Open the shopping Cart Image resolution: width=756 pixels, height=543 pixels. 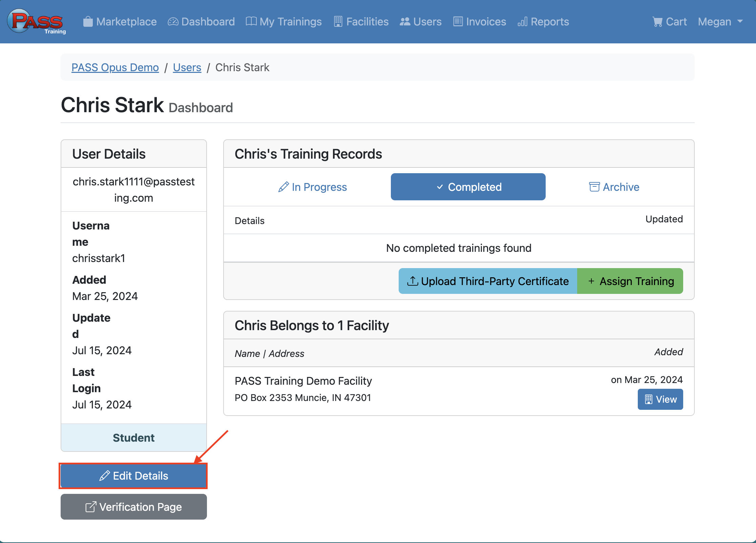coord(670,22)
